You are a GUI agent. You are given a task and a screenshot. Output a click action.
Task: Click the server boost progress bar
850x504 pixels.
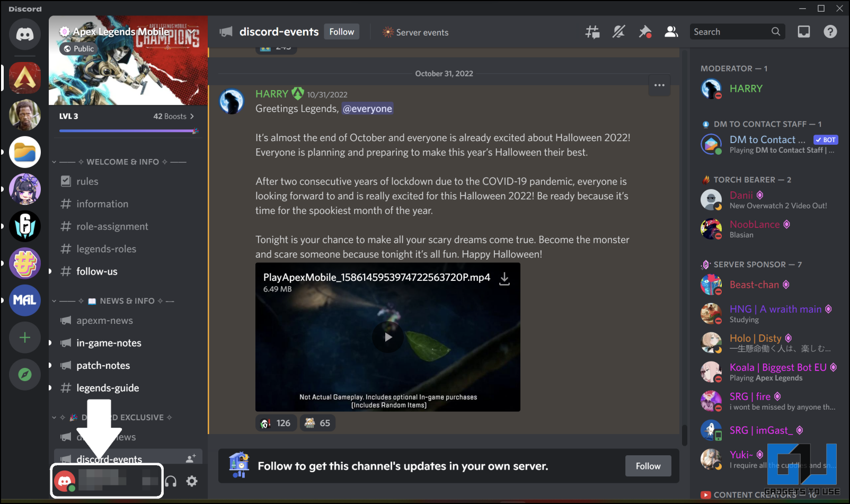click(129, 130)
